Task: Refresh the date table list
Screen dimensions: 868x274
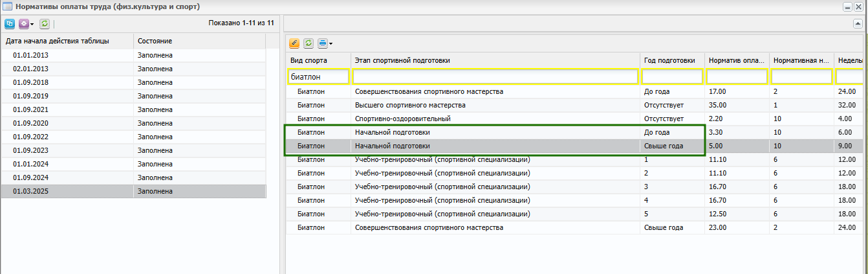Action: coord(45,23)
